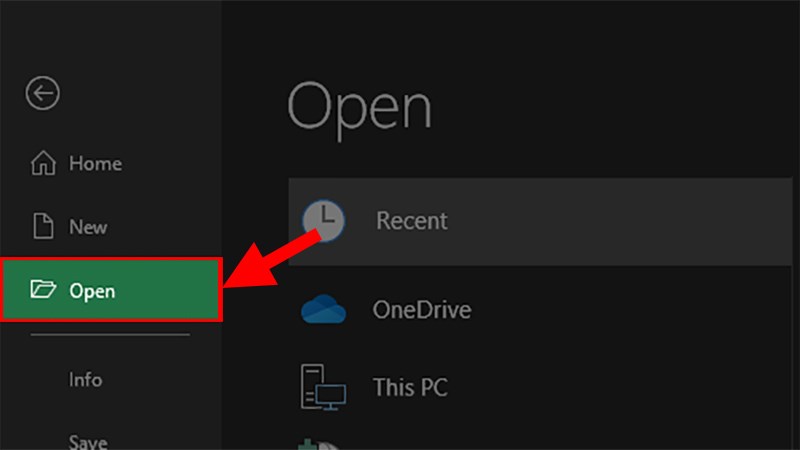Image resolution: width=800 pixels, height=450 pixels.
Task: Click the large Open page heading
Action: pyautogui.click(x=360, y=107)
